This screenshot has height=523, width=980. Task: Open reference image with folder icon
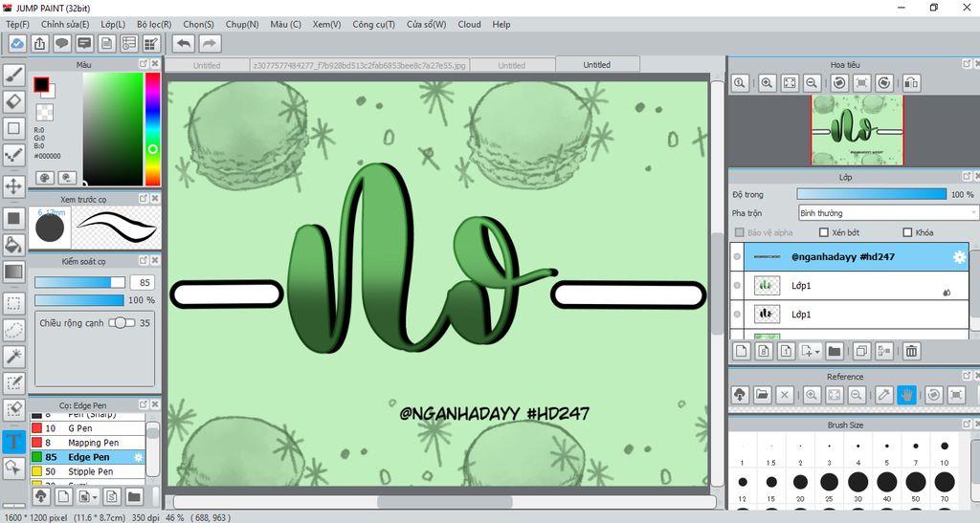[x=762, y=395]
